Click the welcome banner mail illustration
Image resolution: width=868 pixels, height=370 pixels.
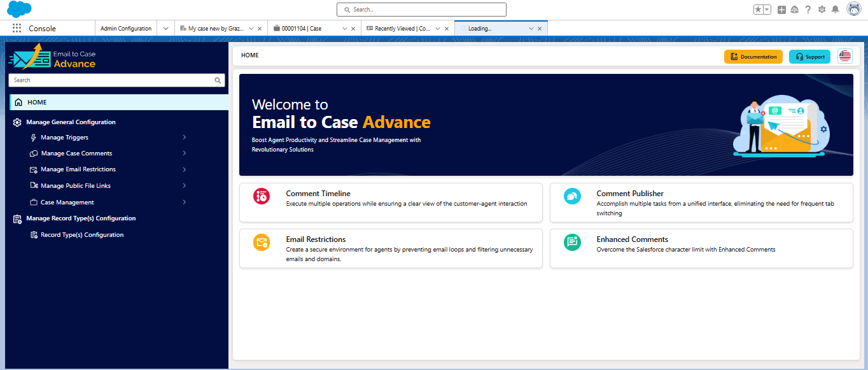pos(781,125)
